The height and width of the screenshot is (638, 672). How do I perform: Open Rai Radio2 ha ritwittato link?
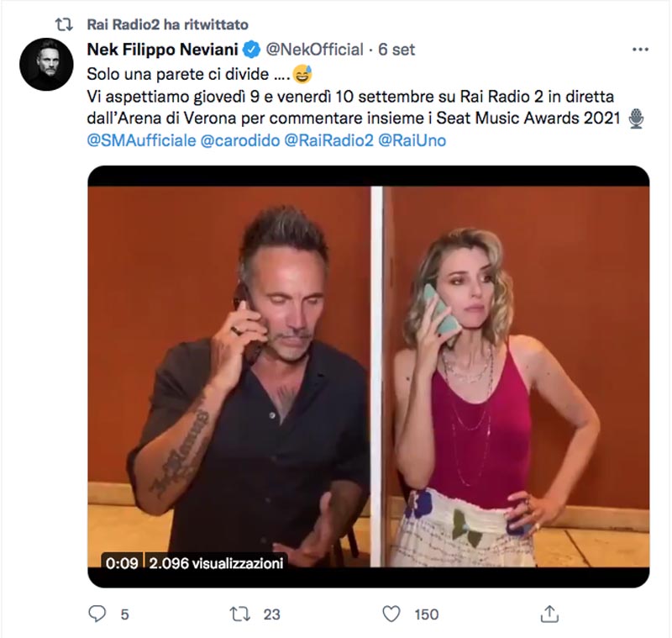[167, 24]
